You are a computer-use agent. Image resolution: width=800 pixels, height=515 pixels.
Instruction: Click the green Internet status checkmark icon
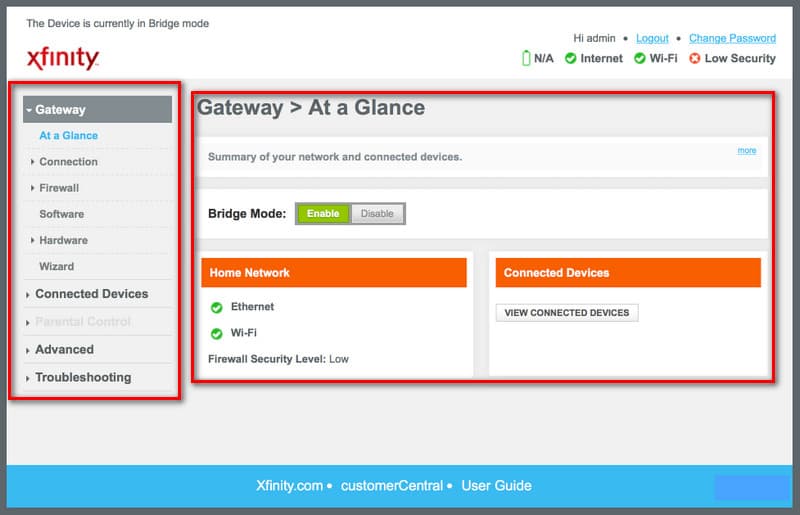tap(570, 59)
